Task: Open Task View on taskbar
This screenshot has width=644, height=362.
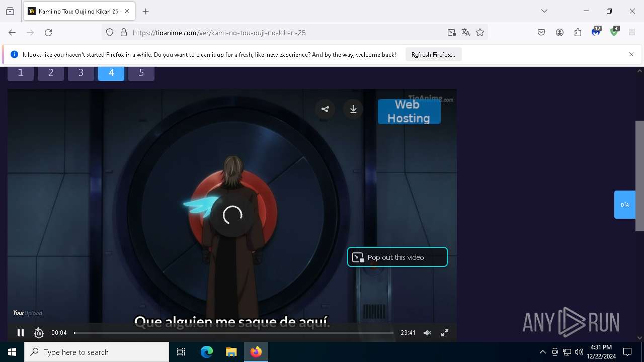Action: coord(181,352)
